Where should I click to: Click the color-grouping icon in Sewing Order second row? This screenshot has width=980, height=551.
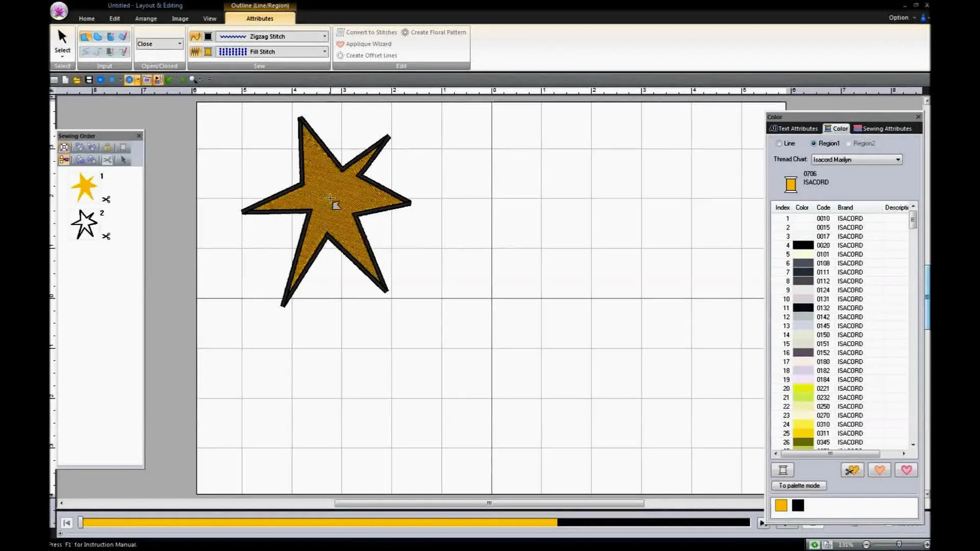pos(64,160)
